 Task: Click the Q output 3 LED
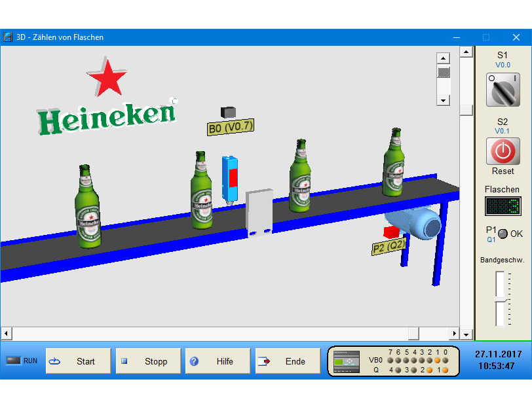(x=414, y=370)
